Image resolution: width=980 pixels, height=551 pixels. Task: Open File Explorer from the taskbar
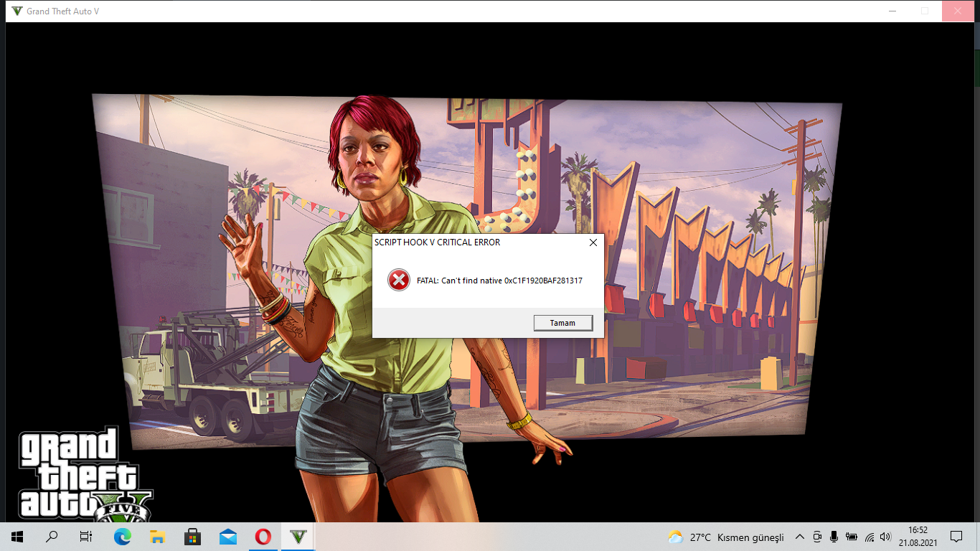[158, 537]
